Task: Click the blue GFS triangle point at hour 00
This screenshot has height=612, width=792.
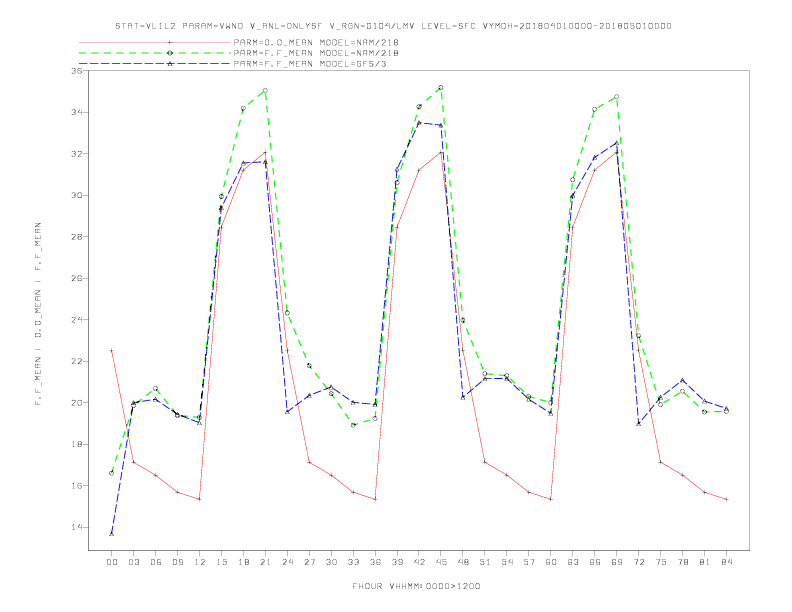Action: [112, 533]
